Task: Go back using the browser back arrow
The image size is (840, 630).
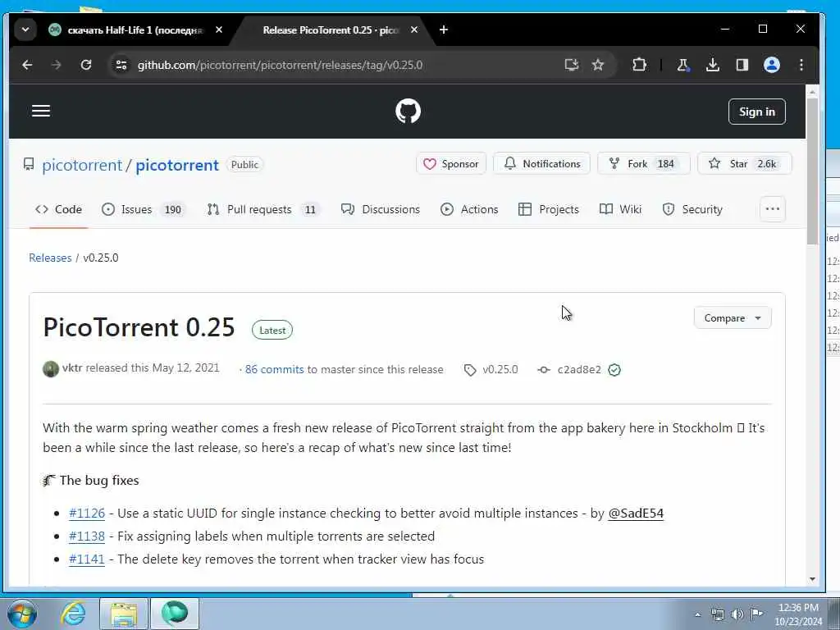Action: click(27, 66)
